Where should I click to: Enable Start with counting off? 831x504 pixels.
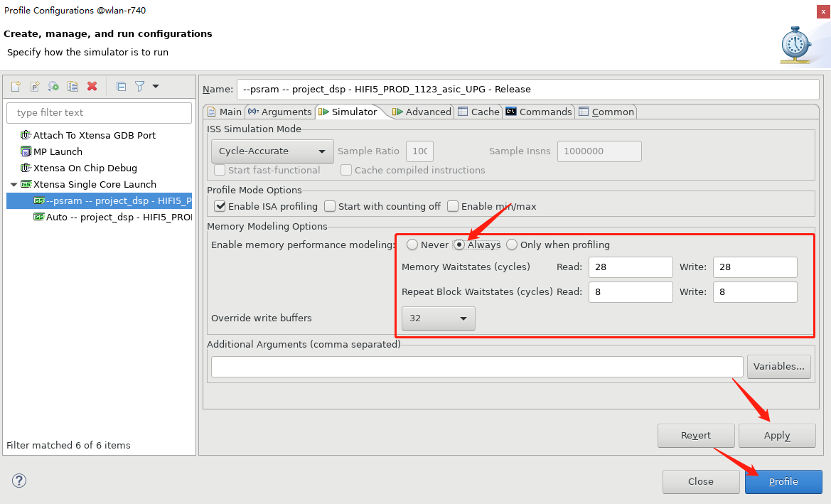pyautogui.click(x=330, y=206)
